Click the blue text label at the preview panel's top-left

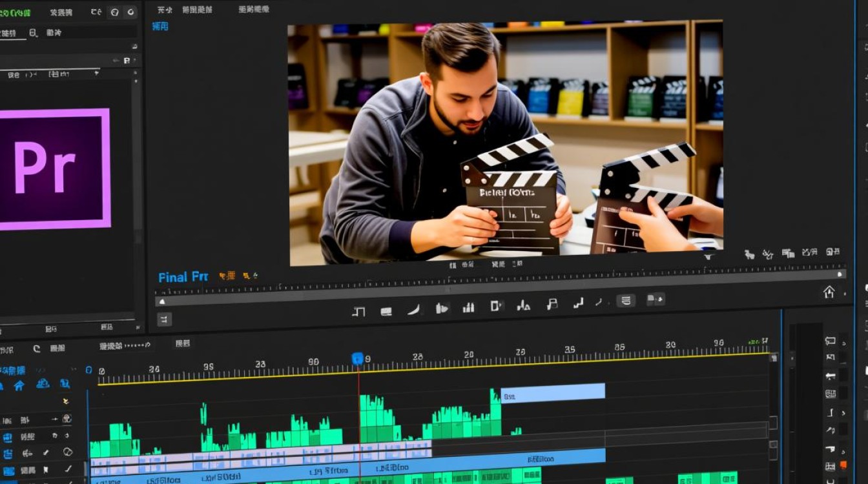click(160, 26)
